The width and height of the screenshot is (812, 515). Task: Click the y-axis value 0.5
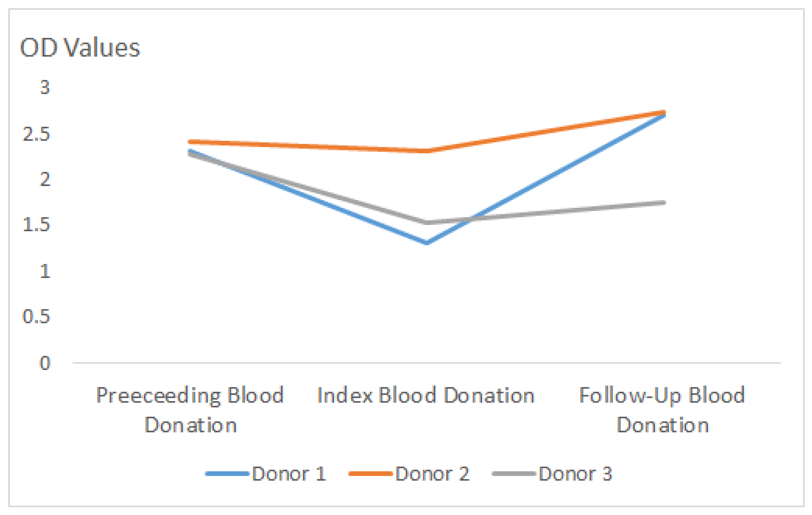[x=36, y=316]
